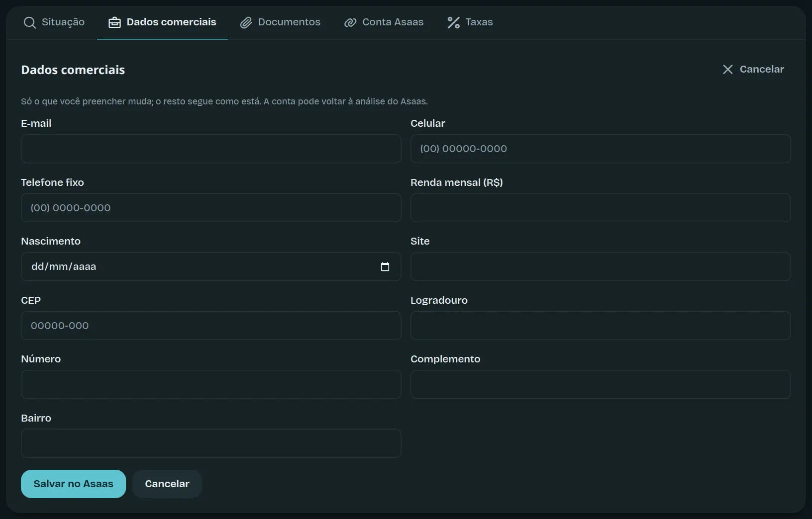Focus the Logradouro input field

point(601,326)
